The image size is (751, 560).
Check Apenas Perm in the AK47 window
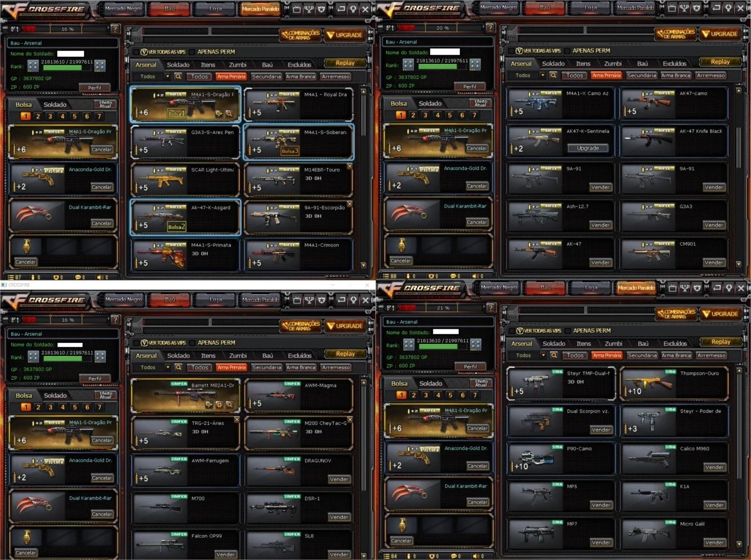pyautogui.click(x=566, y=51)
